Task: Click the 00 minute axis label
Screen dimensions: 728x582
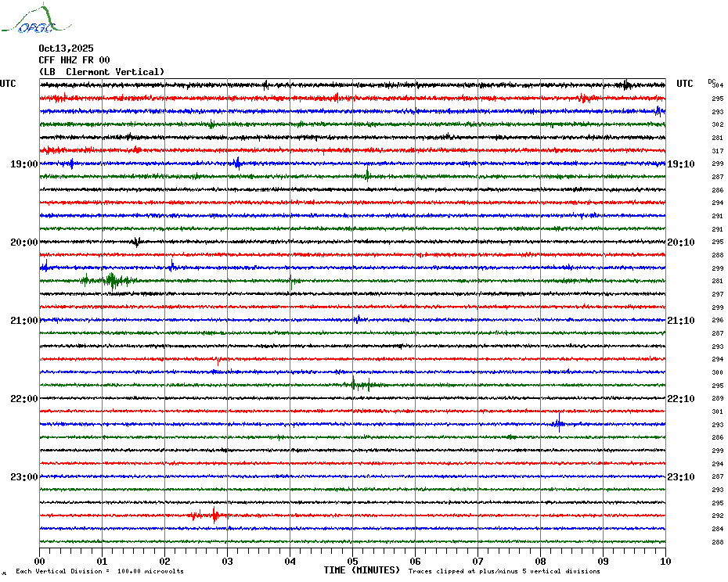Action: 39,561
